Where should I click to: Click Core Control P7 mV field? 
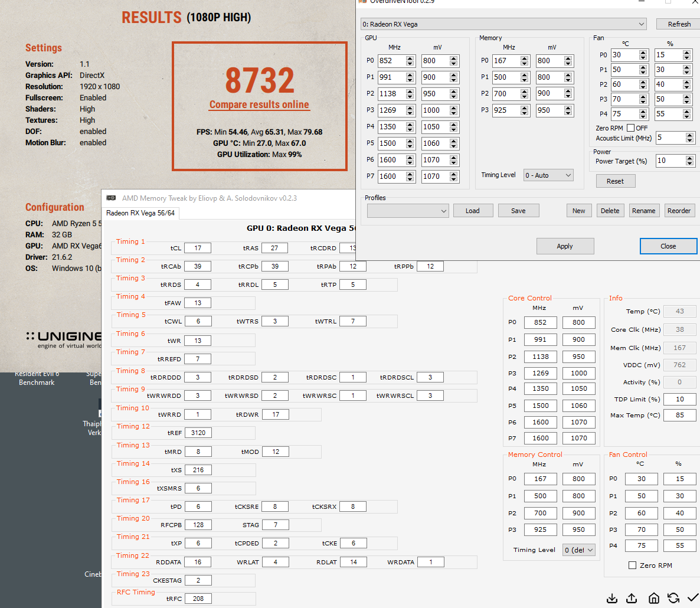coord(578,438)
